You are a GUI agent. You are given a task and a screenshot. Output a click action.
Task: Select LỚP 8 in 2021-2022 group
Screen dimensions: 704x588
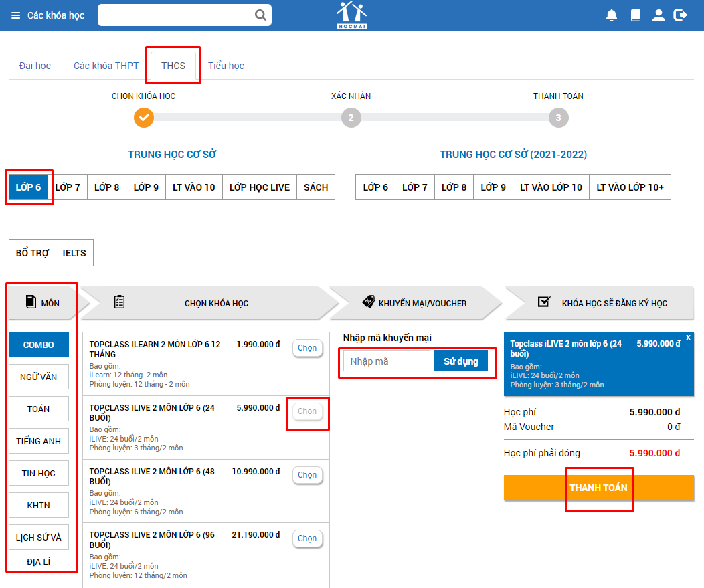tap(454, 187)
